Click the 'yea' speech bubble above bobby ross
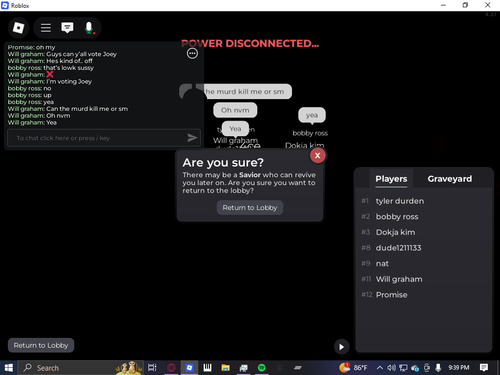The width and height of the screenshot is (500, 375). point(312,115)
